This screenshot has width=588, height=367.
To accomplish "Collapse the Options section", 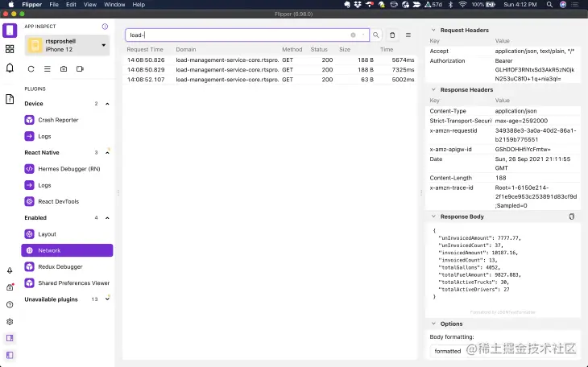I will tap(433, 324).
